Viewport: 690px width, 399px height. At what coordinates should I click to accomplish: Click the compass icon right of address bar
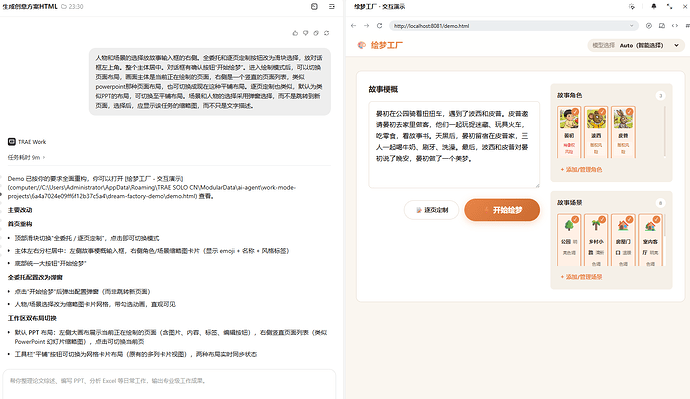point(649,26)
